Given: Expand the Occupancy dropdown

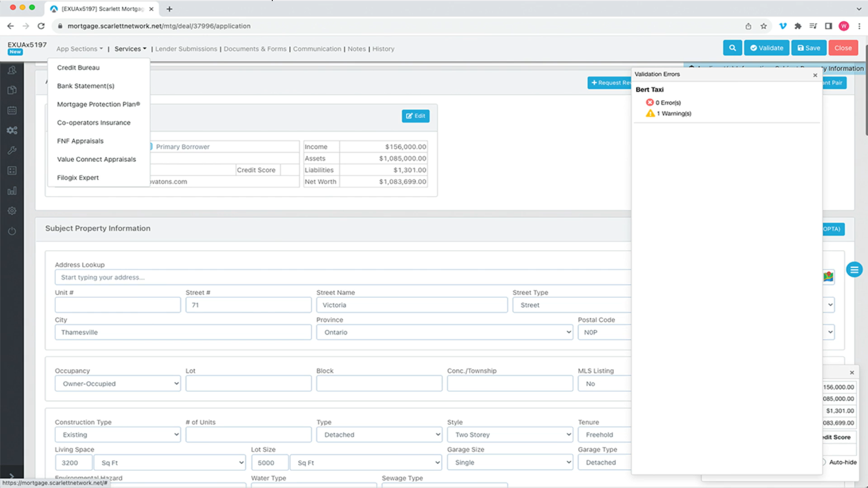Looking at the screenshot, I should pyautogui.click(x=118, y=384).
